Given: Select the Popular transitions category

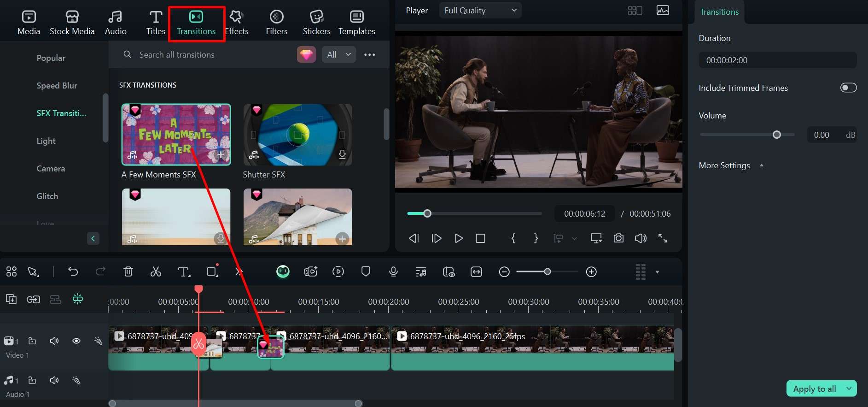Looking at the screenshot, I should click(x=51, y=58).
